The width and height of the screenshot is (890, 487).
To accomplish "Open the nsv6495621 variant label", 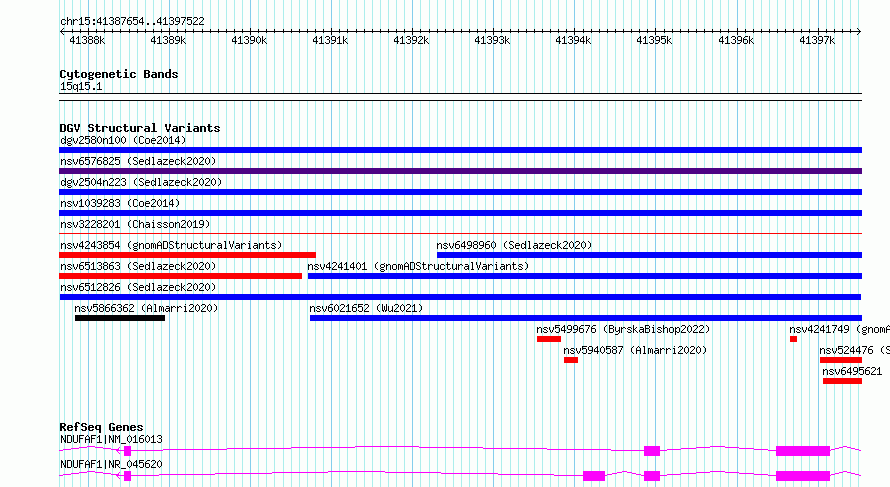I will coord(852,371).
